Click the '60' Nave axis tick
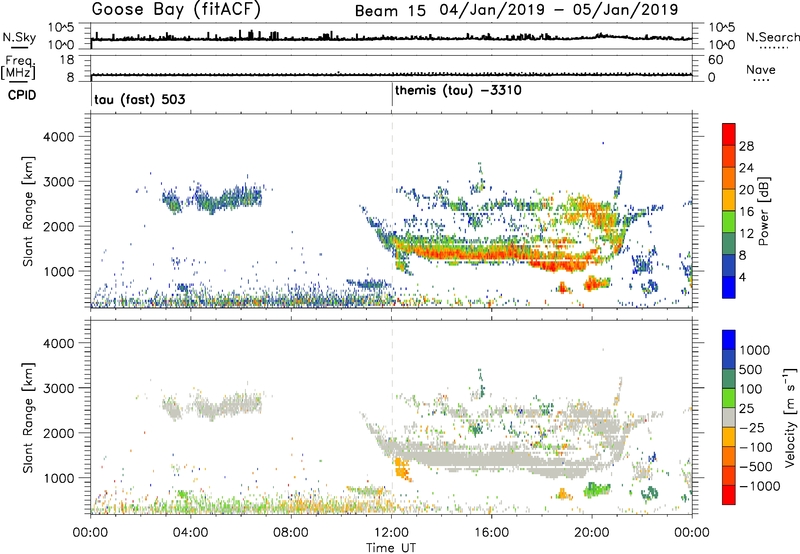The image size is (800, 554). tap(715, 60)
